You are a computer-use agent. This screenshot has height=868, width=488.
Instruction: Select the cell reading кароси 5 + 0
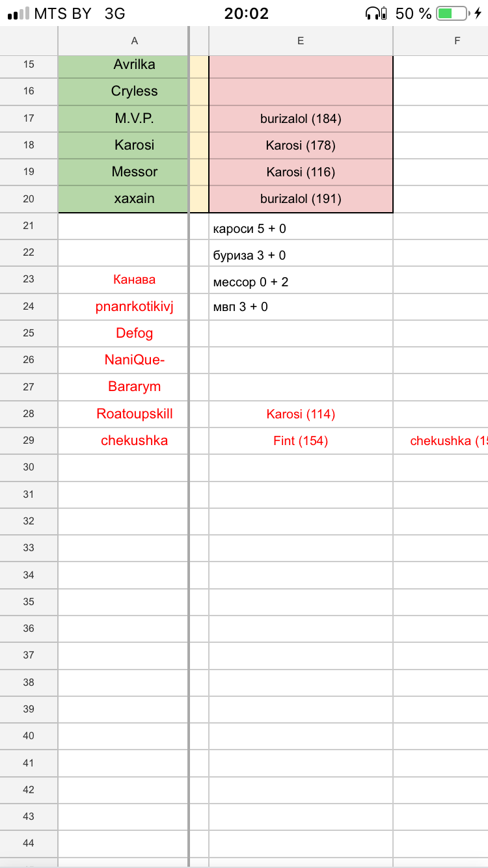(x=301, y=228)
